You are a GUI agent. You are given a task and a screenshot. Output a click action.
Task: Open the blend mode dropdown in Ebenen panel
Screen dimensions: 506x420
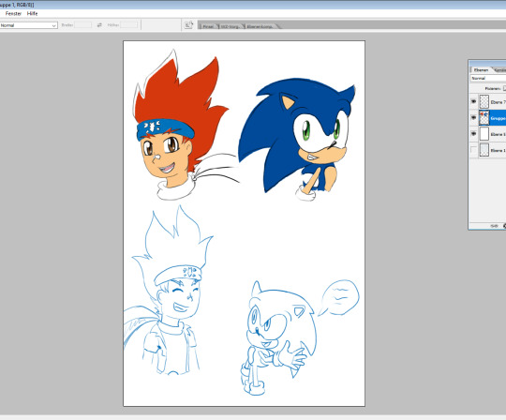click(x=488, y=79)
